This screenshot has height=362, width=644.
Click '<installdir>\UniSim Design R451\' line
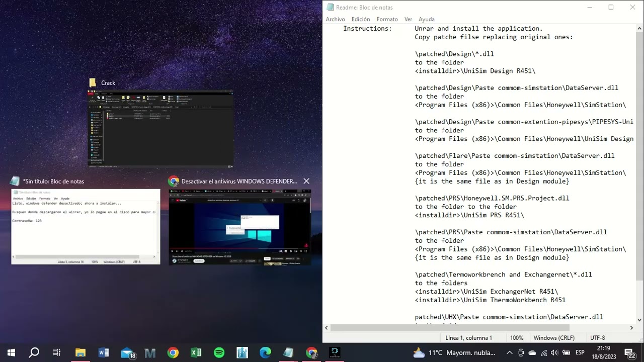[475, 71]
